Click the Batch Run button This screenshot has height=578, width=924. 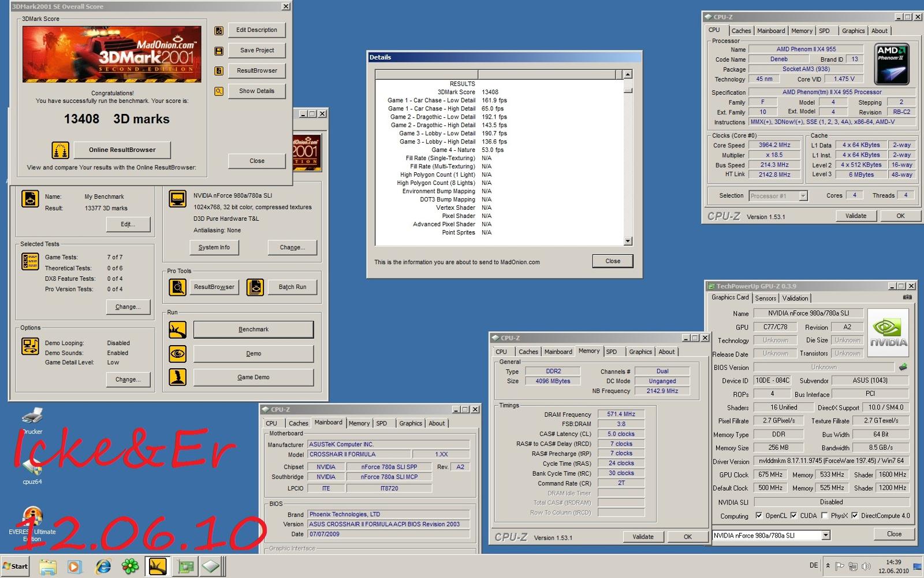292,287
